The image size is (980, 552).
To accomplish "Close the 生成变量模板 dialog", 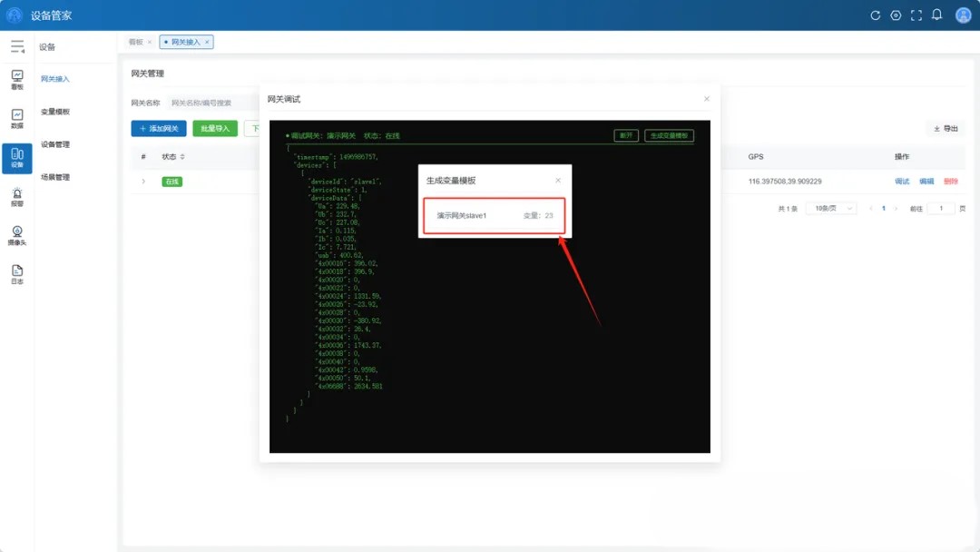I will [558, 180].
